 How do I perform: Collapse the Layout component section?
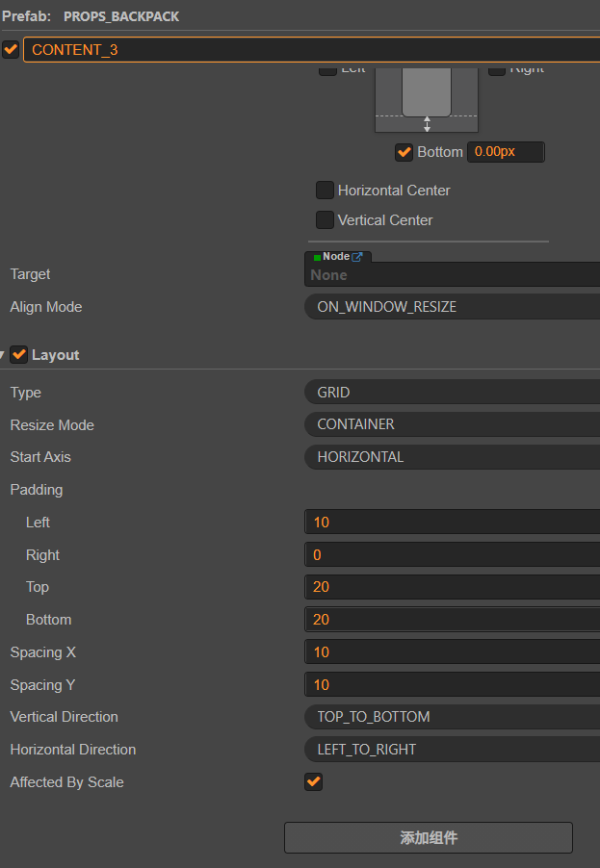click(3, 355)
